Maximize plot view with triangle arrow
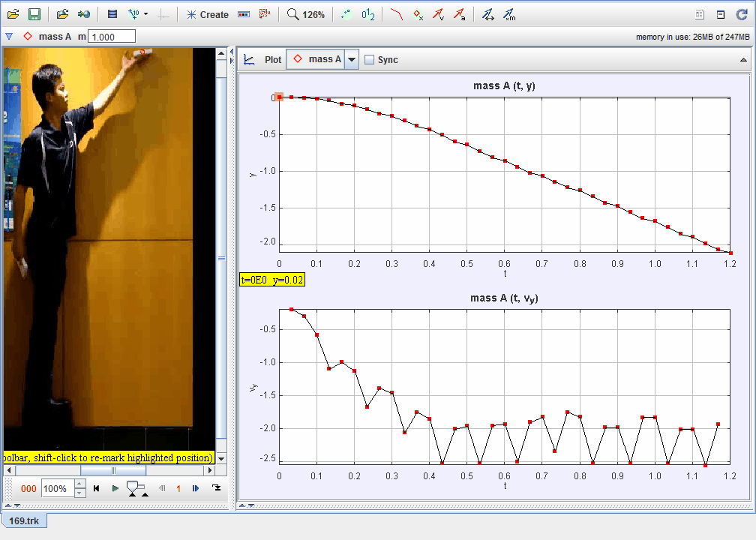756x540 pixels. click(743, 60)
